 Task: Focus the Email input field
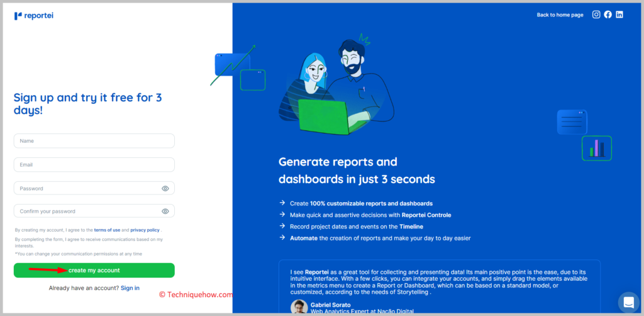coord(94,164)
